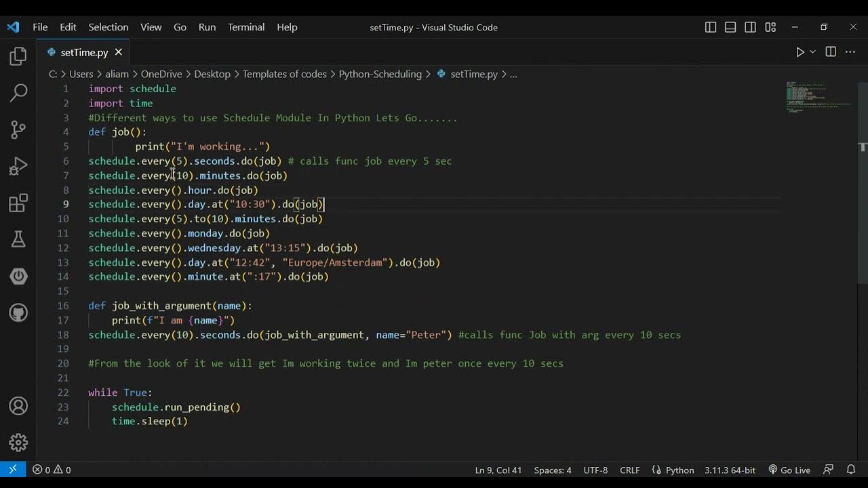
Task: Open the Testing flask view
Action: coord(18,239)
